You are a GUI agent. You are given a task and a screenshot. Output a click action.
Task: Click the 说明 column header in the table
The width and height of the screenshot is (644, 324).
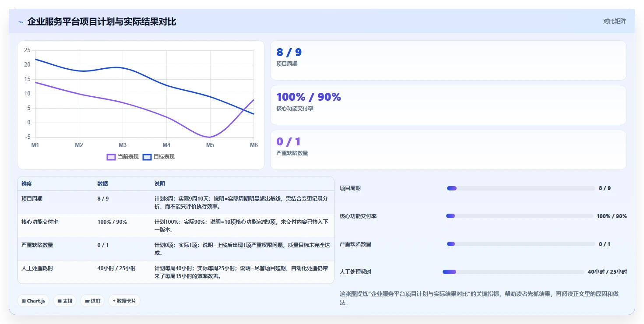click(x=160, y=184)
